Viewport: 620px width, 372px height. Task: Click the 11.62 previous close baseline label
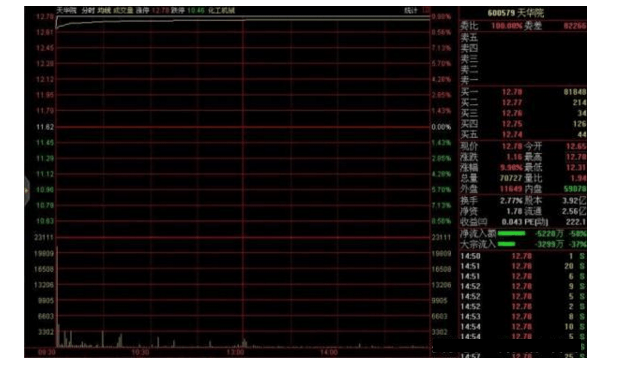45,127
